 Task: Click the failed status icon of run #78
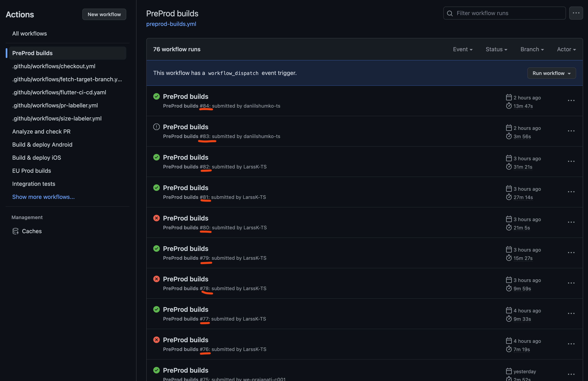coord(156,279)
